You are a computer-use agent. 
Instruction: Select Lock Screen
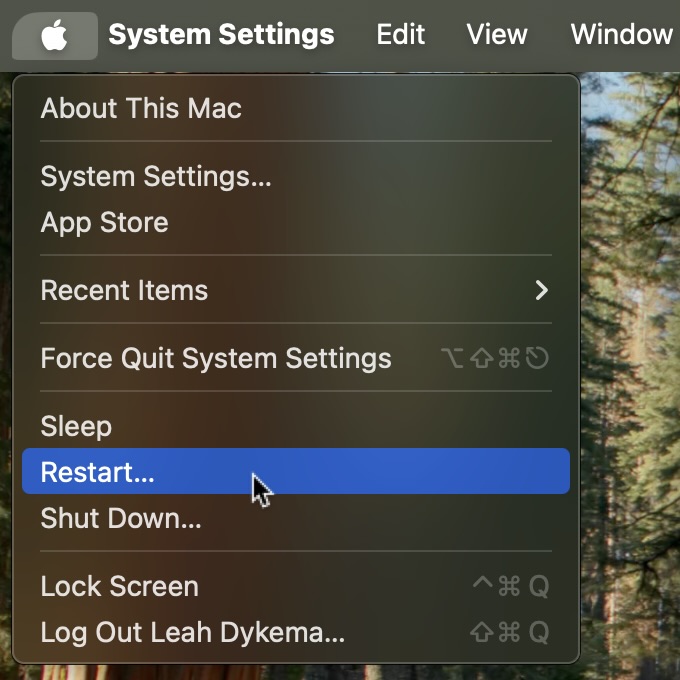(x=296, y=586)
